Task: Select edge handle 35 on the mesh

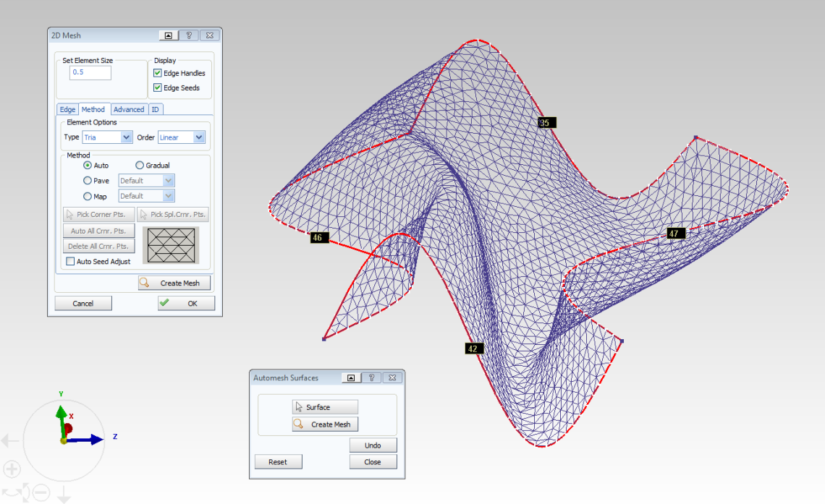Action: pyautogui.click(x=546, y=122)
